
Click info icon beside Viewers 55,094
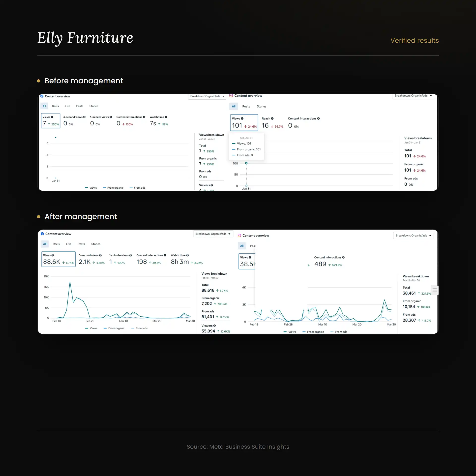click(x=214, y=326)
